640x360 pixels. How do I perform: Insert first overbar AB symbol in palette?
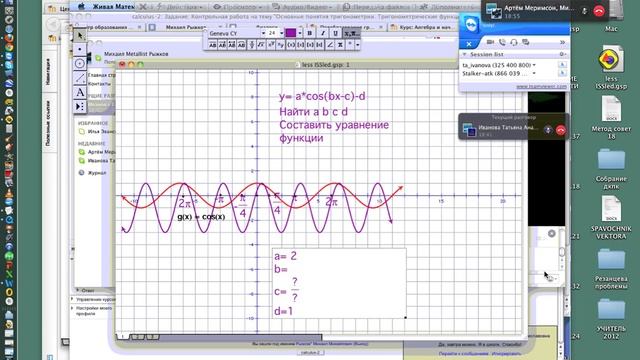click(212, 45)
